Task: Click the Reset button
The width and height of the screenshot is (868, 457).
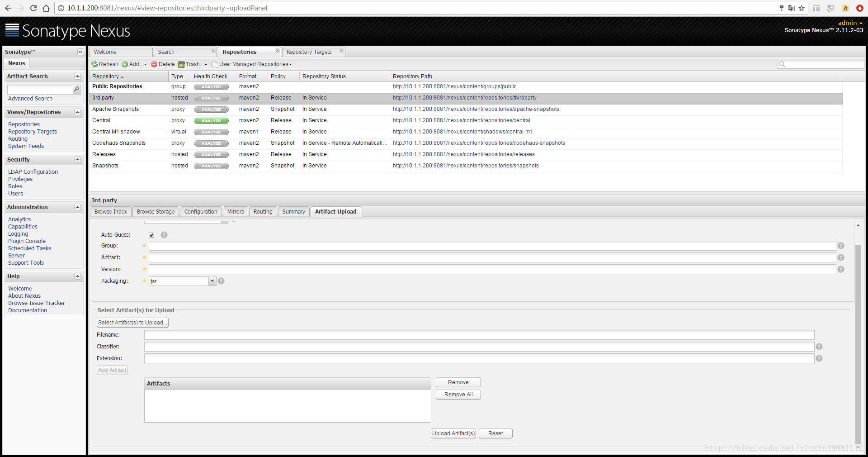Action: (x=495, y=433)
